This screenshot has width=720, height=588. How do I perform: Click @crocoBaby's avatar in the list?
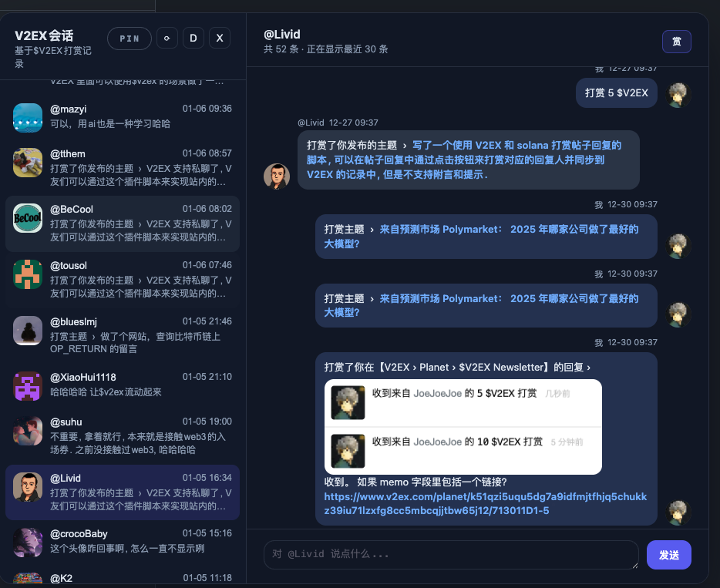tap(28, 542)
